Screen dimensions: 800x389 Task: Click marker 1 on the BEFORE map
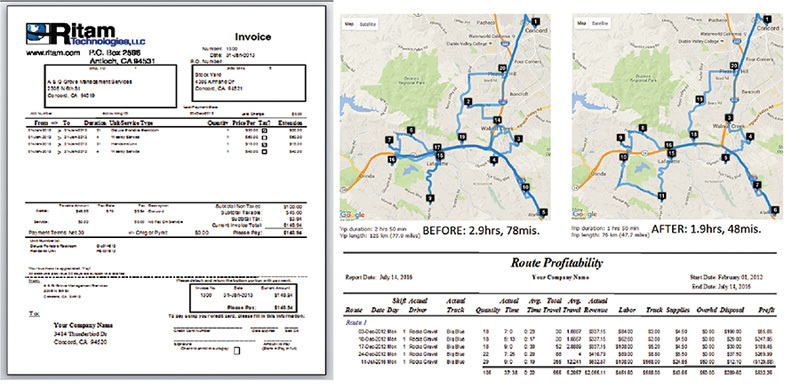pyautogui.click(x=535, y=21)
